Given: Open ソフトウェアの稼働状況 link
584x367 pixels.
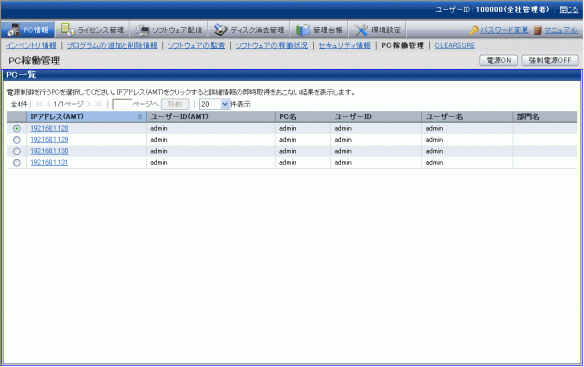Looking at the screenshot, I should point(272,45).
